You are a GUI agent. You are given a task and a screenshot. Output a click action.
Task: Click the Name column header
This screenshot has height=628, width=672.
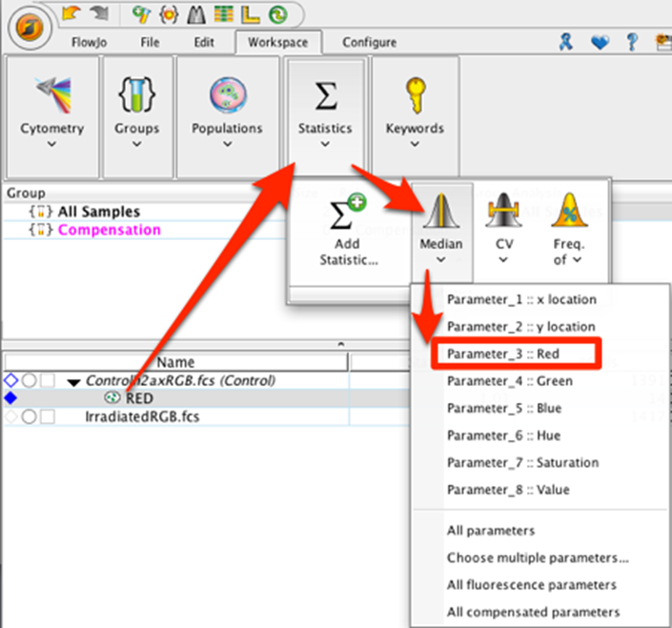[175, 362]
